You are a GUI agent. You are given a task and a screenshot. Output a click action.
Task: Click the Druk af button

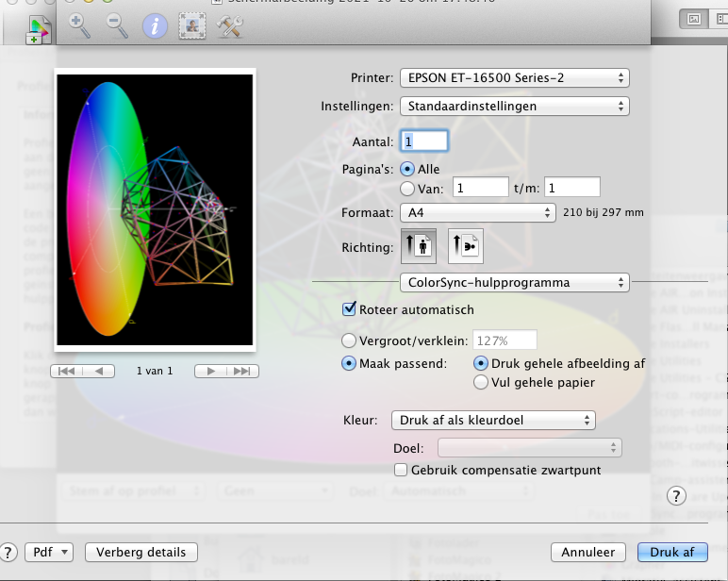672,552
